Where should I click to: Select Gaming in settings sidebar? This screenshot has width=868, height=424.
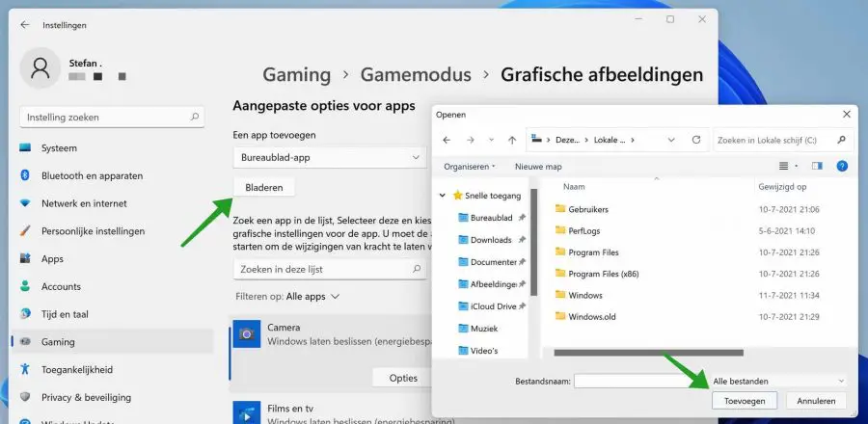pyautogui.click(x=113, y=342)
